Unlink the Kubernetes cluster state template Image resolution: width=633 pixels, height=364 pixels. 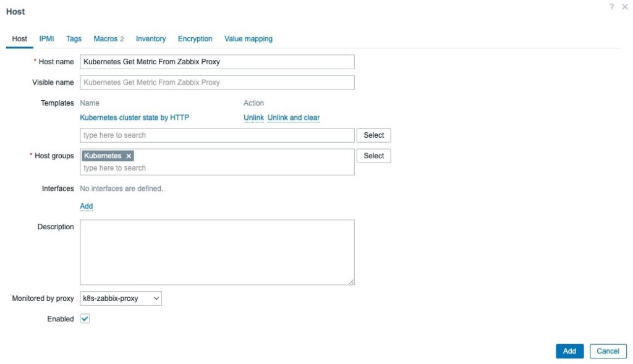(x=253, y=117)
